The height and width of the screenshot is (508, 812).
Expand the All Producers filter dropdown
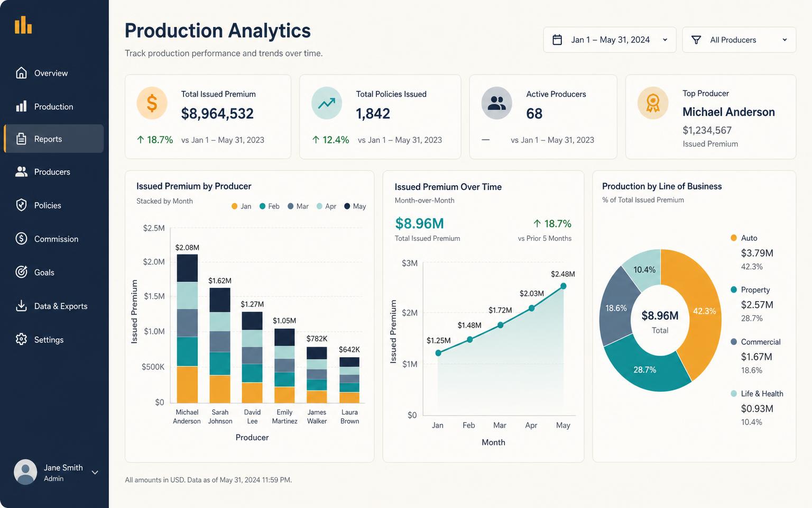tap(785, 40)
